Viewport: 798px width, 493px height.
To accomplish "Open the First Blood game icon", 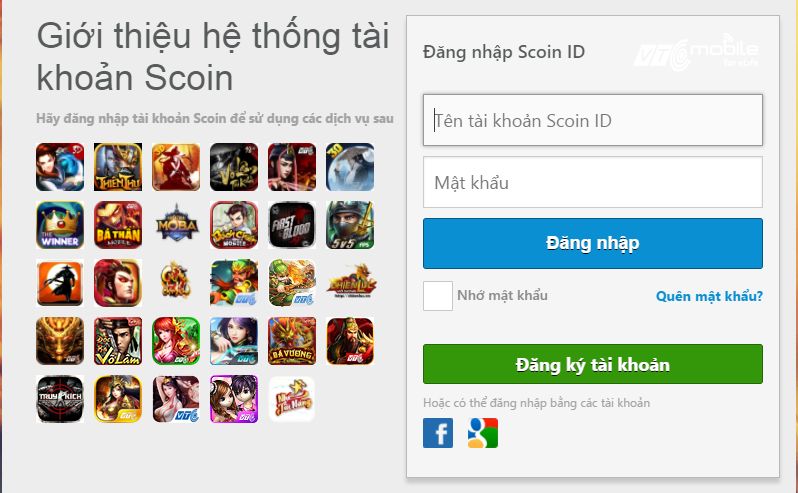I will coord(292,225).
